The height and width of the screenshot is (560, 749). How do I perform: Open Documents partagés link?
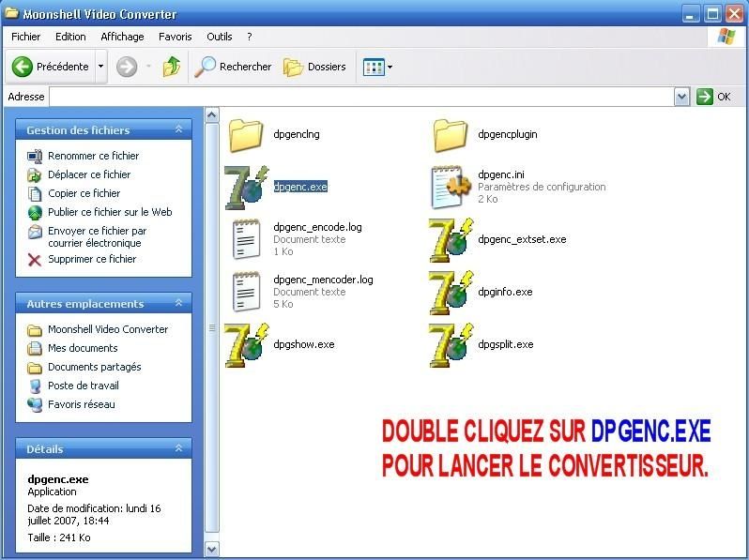coord(95,367)
